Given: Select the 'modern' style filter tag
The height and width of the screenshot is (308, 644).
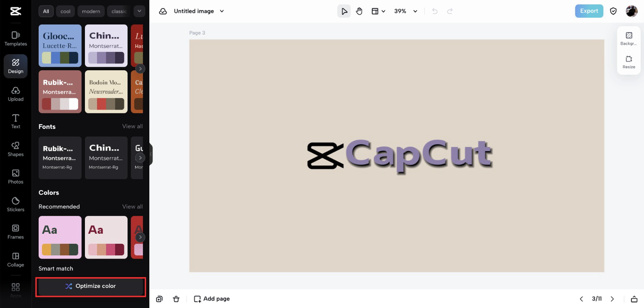Looking at the screenshot, I should click(92, 11).
